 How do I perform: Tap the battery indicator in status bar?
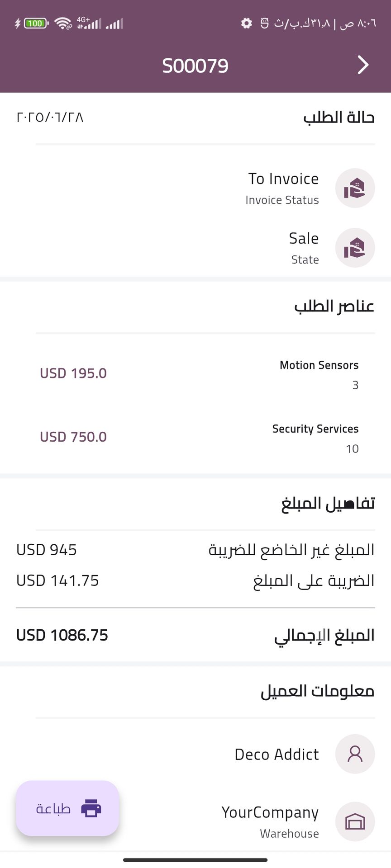(36, 23)
